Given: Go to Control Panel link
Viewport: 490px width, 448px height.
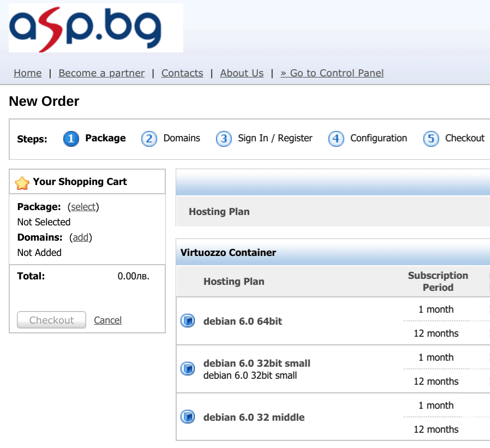Looking at the screenshot, I should tap(332, 73).
